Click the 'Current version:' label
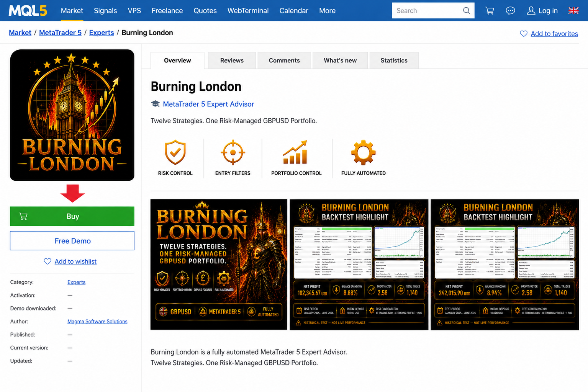The width and height of the screenshot is (588, 392). (x=29, y=348)
